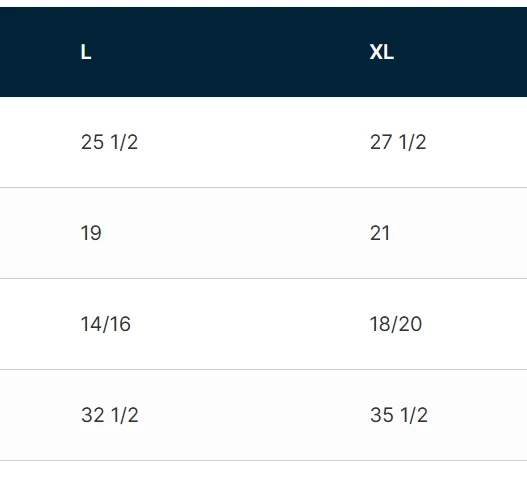Click the divider line beneath the 14/16 row
Screen dimensions: 527x482
coord(264,369)
